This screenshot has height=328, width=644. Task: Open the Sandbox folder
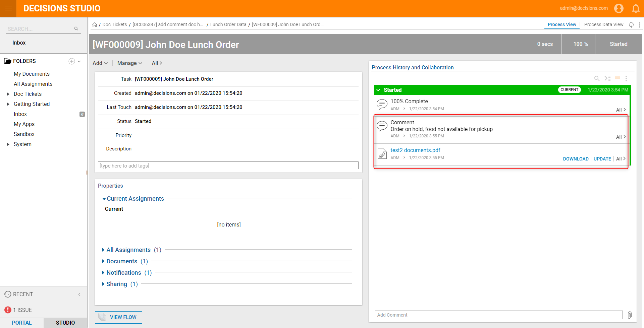point(24,134)
